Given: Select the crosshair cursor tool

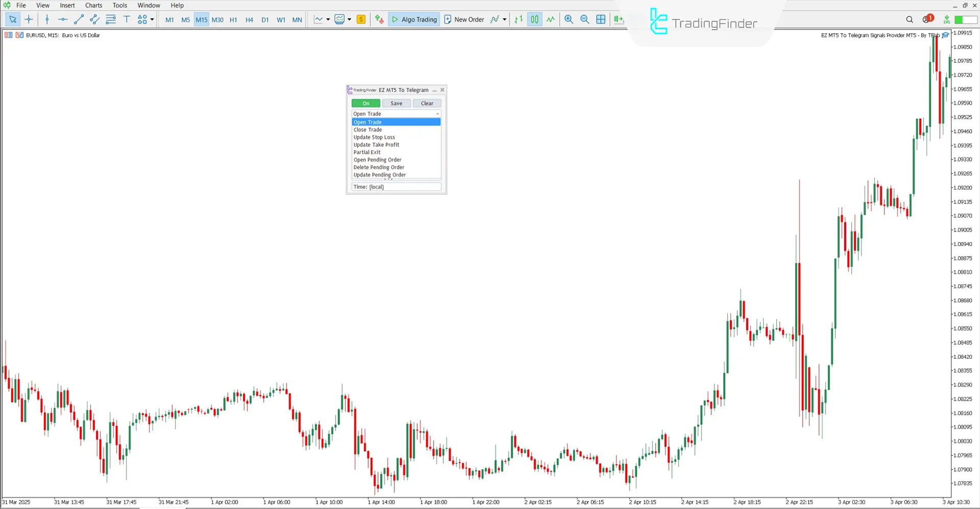Looking at the screenshot, I should pos(29,19).
